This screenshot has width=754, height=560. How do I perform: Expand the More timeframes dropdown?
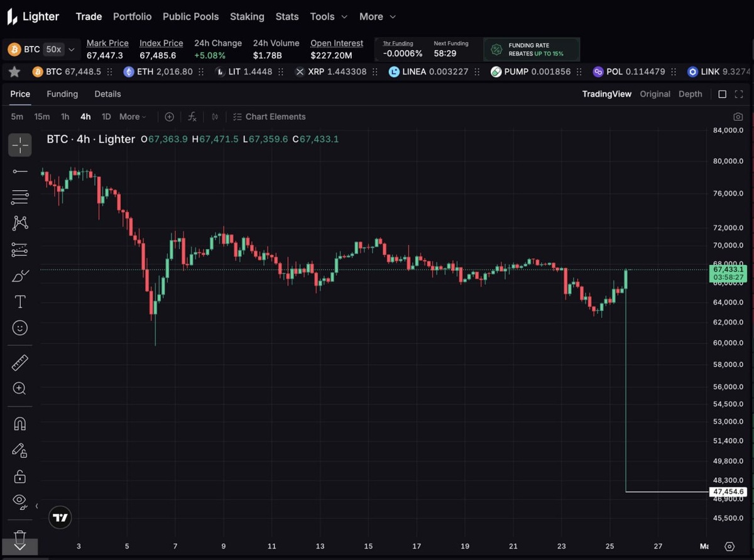pos(133,117)
